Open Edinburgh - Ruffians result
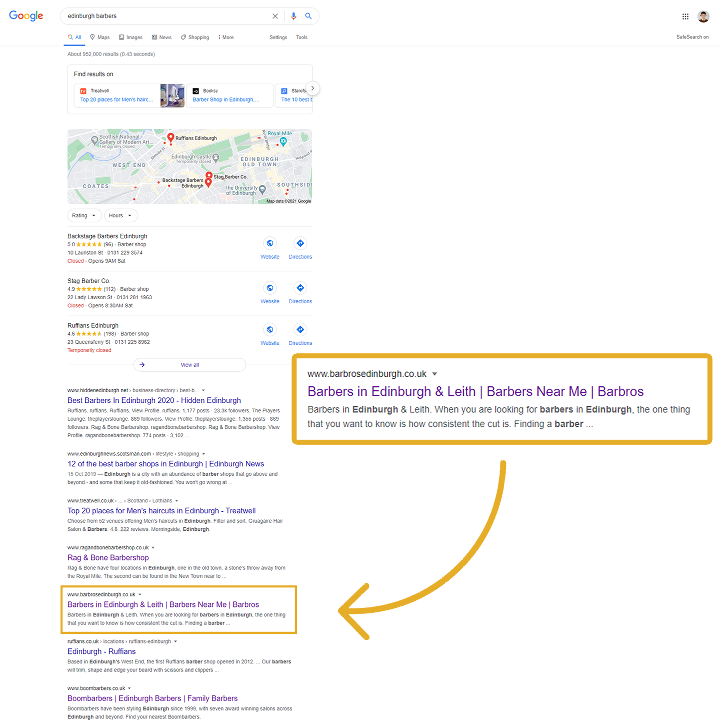Viewport: 720px width, 728px height. [x=101, y=651]
